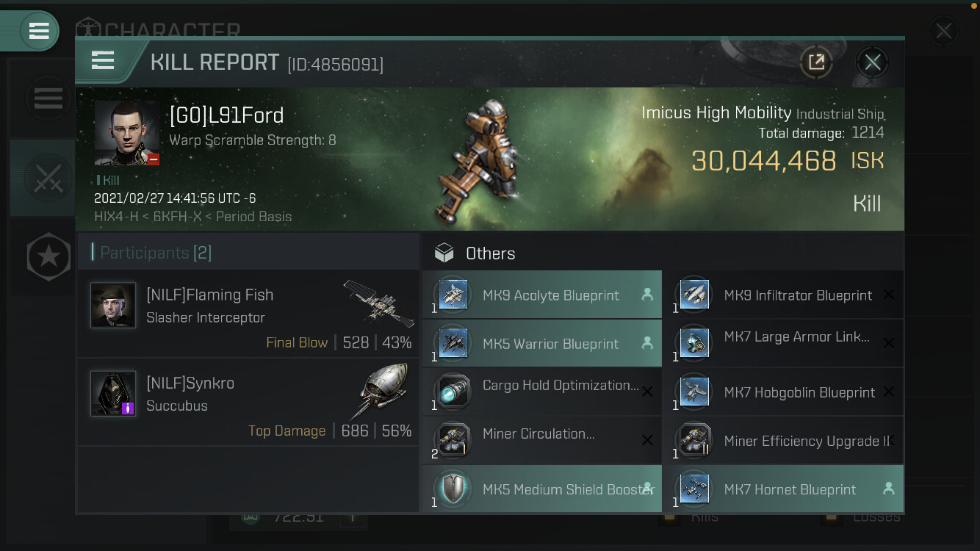Click the Miner Efficiency Upgrade II icon
This screenshot has height=551, width=980.
pyautogui.click(x=693, y=440)
